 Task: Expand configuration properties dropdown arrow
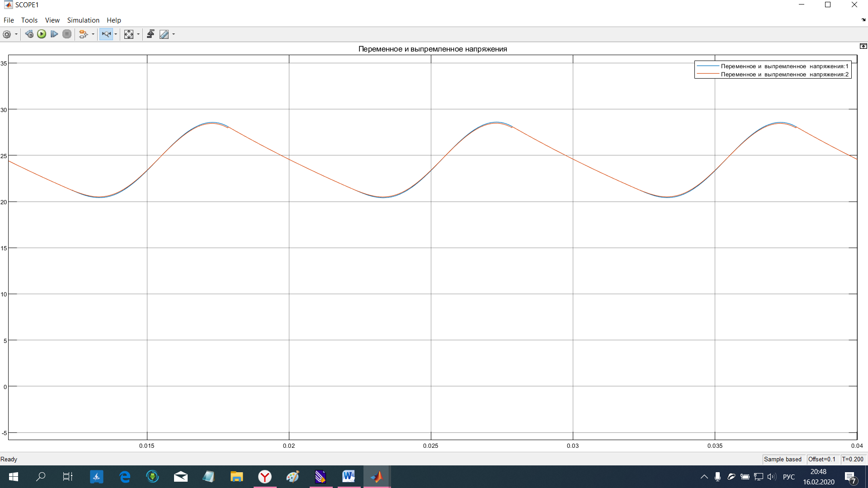tap(16, 34)
